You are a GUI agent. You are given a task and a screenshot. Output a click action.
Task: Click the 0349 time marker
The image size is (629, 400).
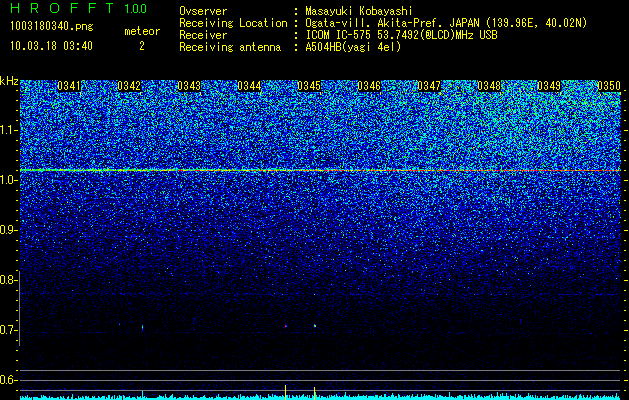[549, 86]
